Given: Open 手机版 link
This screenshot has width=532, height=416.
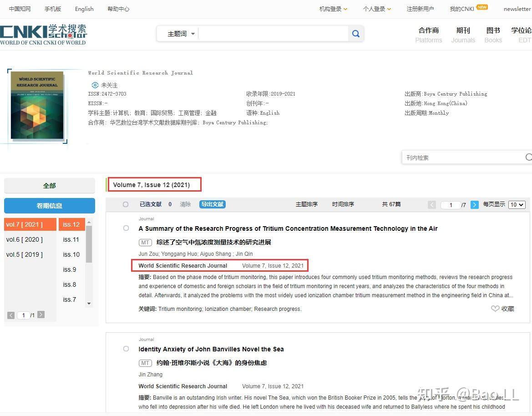Looking at the screenshot, I should pyautogui.click(x=53, y=9).
